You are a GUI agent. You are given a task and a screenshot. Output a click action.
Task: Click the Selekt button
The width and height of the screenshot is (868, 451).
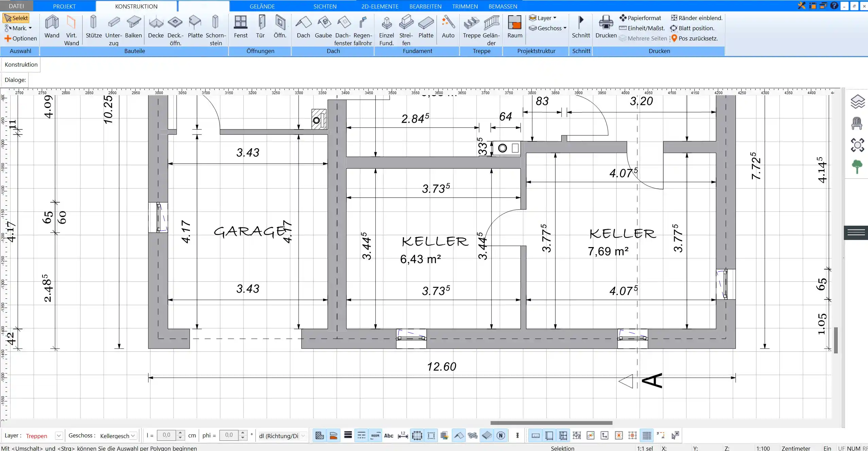(x=16, y=18)
